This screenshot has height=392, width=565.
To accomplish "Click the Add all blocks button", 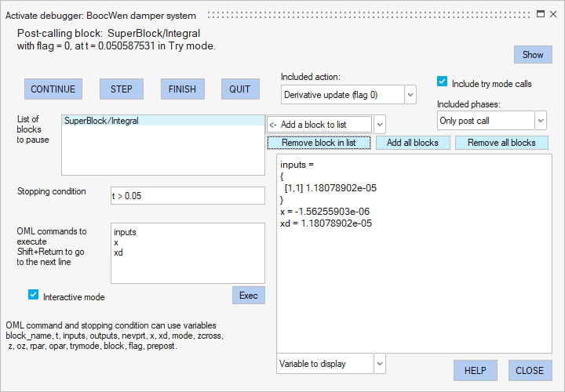I will tap(412, 143).
